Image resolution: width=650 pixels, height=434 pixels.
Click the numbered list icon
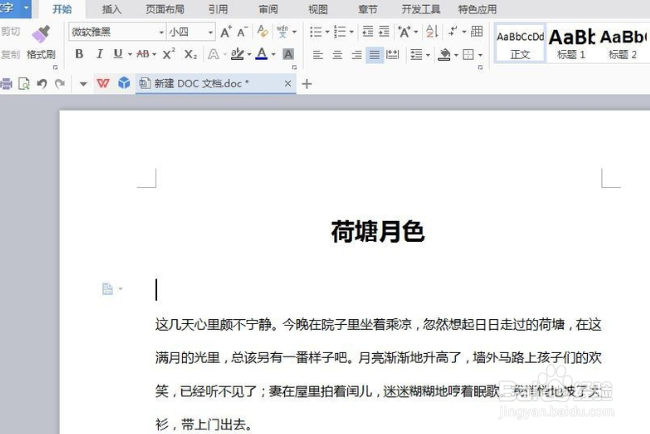(x=340, y=32)
